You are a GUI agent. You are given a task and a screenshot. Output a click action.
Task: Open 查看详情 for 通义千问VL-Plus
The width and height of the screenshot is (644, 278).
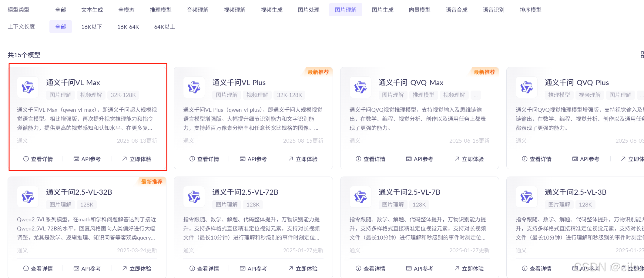(x=204, y=159)
